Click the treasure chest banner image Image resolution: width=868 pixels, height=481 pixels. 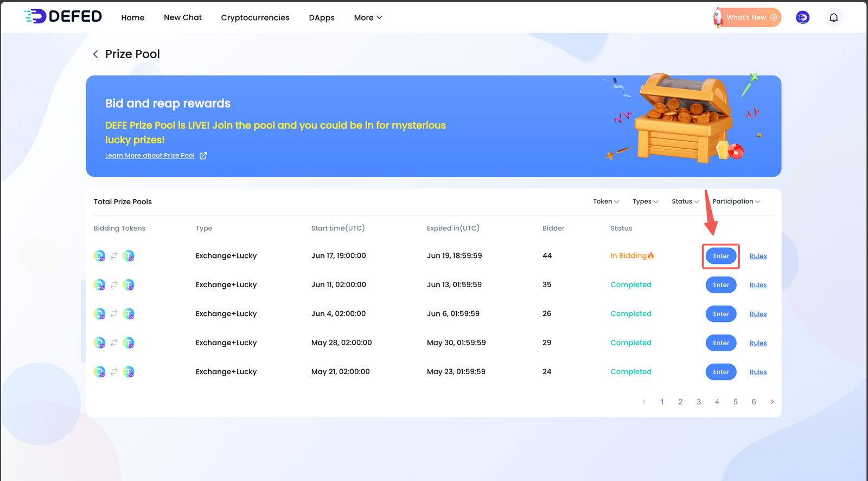[685, 118]
